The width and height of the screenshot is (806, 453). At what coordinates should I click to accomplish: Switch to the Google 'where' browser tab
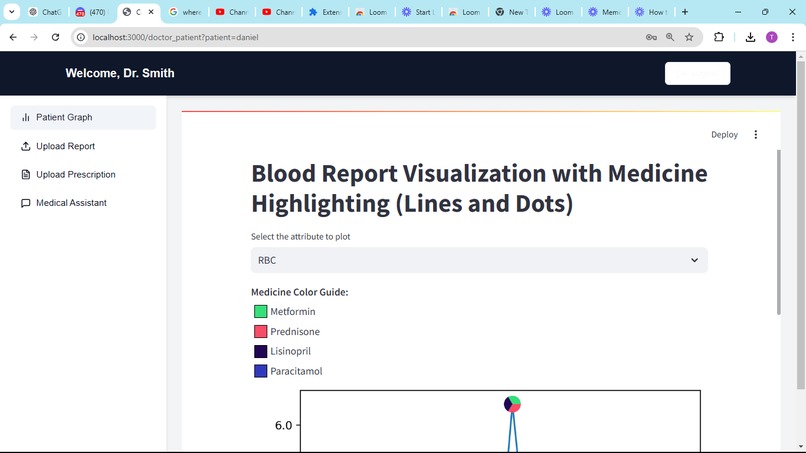pos(186,12)
